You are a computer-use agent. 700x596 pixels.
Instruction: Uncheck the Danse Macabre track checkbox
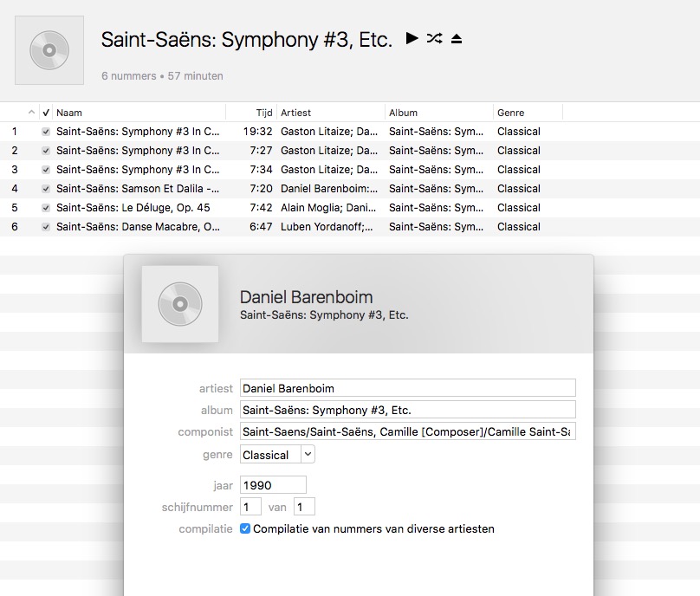(46, 227)
